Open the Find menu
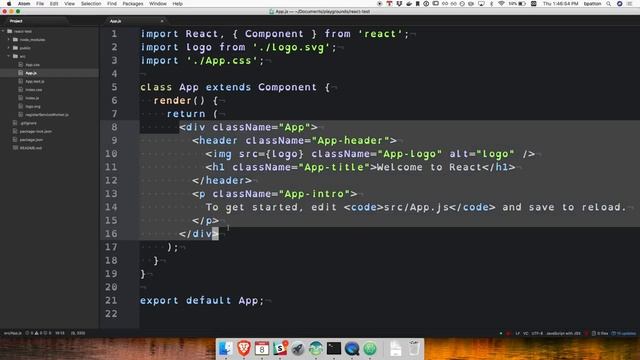Viewport: 640px width, 360px height. pyautogui.click(x=112, y=4)
